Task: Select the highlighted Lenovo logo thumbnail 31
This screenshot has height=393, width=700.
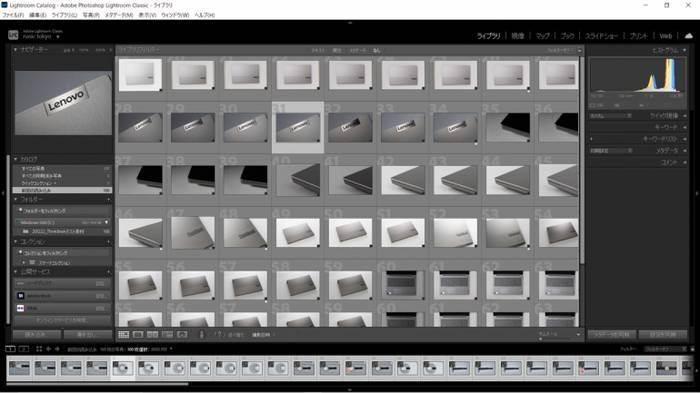Action: 298,128
